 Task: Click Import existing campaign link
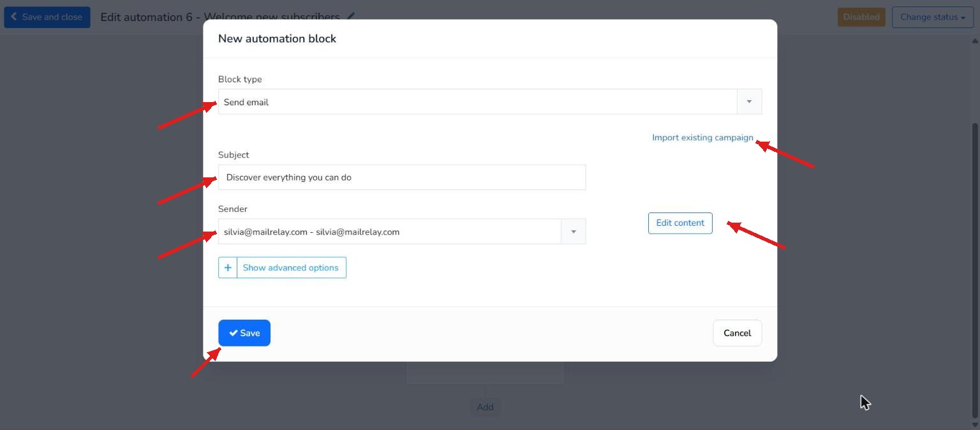coord(702,137)
